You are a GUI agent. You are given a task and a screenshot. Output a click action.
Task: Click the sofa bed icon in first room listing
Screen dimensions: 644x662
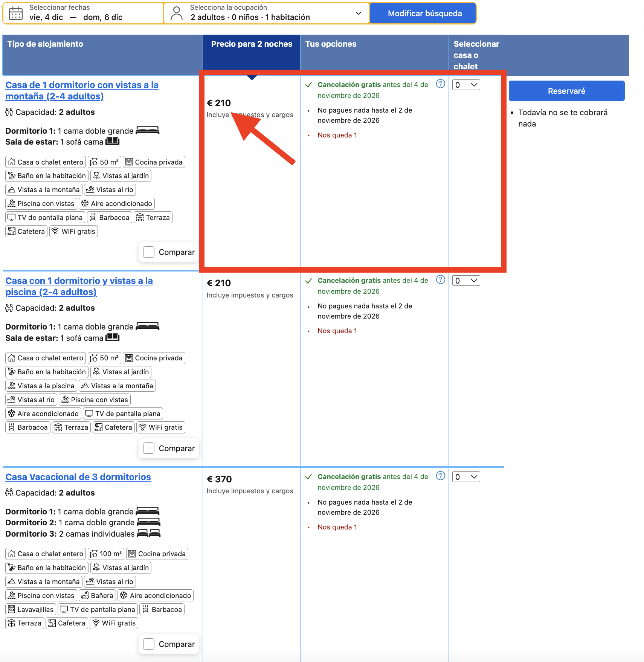click(x=112, y=141)
